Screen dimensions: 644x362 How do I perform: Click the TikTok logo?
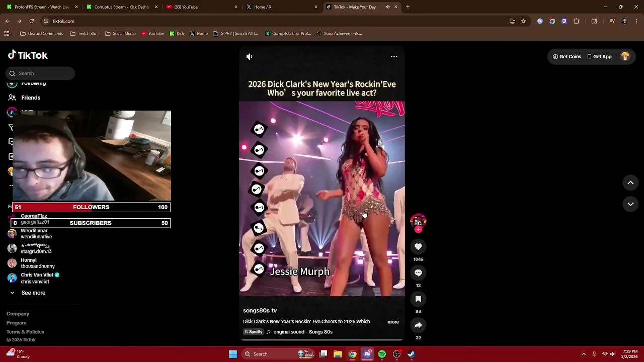28,55
